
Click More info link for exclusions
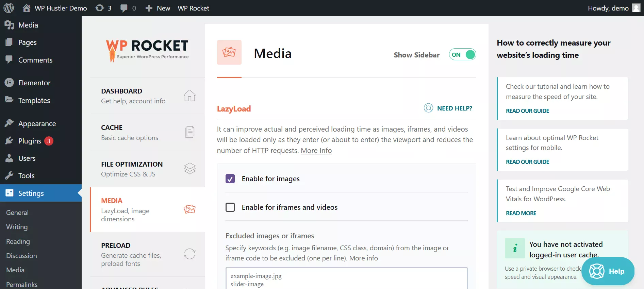[x=363, y=258]
